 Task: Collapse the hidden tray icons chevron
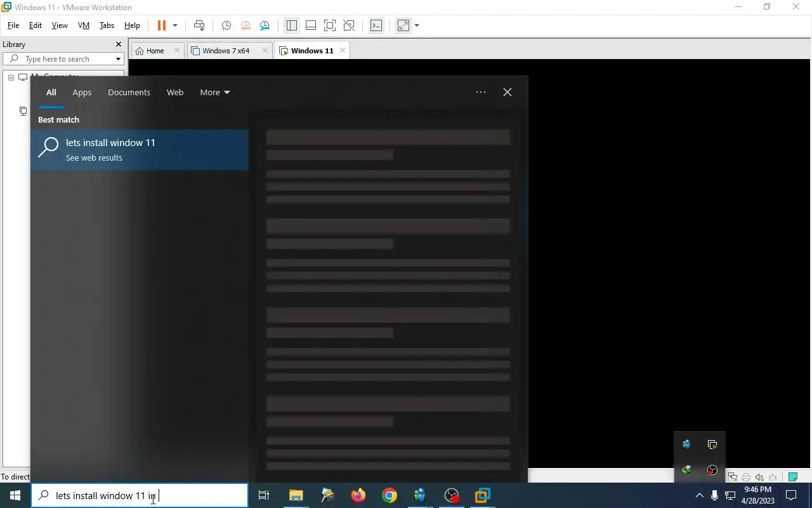[700, 495]
